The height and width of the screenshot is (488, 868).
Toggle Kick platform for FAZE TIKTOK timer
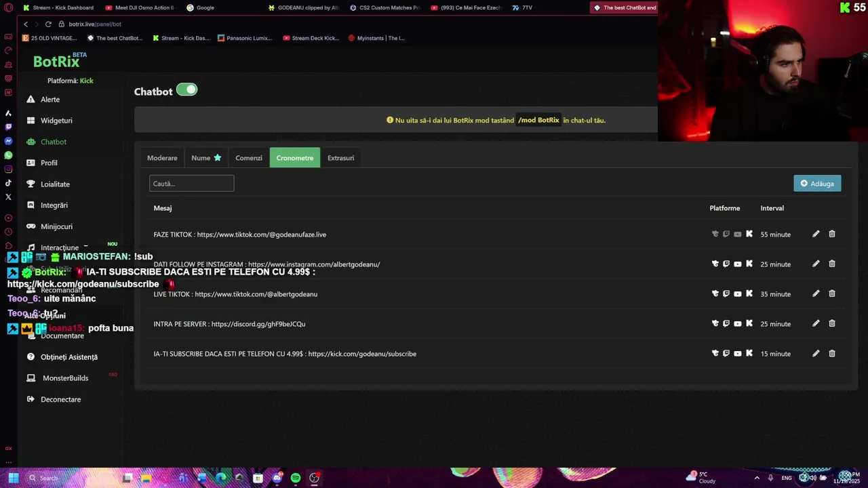pos(749,234)
